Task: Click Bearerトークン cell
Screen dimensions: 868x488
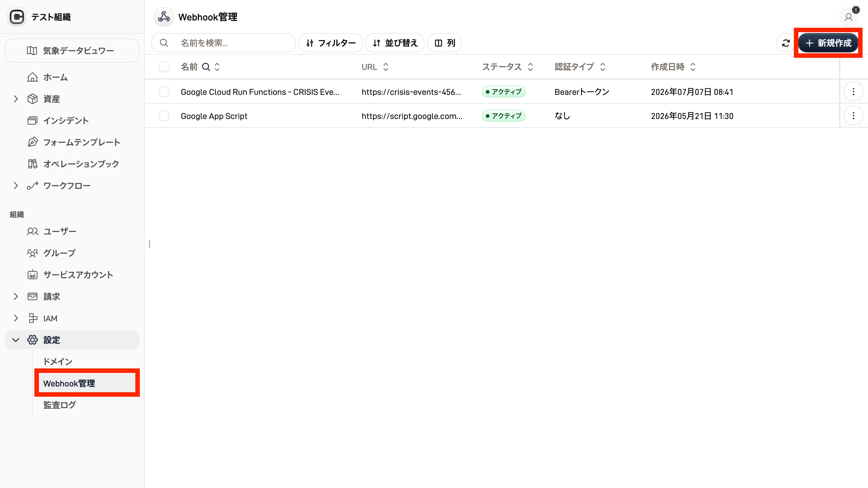Action: pos(582,92)
